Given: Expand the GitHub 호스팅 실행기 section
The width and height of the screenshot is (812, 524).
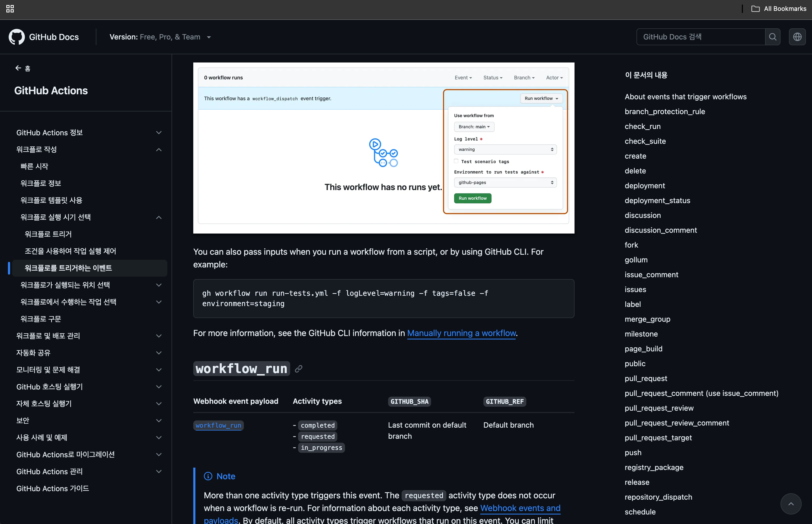Looking at the screenshot, I should coord(159,387).
